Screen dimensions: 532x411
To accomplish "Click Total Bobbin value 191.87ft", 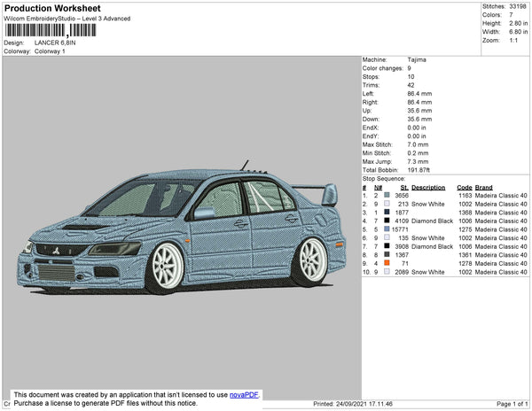I will pos(419,170).
